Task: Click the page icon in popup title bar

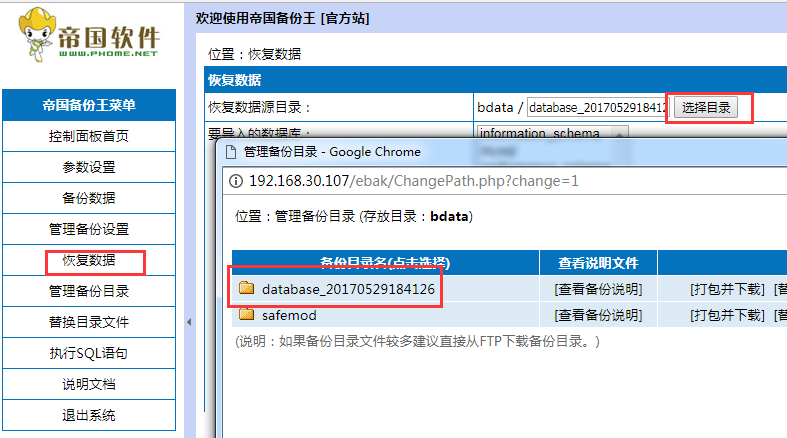Action: 231,152
